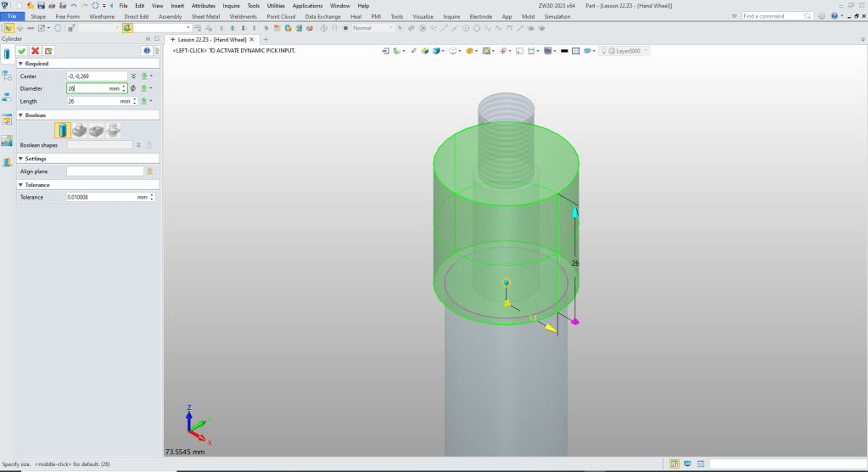Open the Inquire menu in menu bar
Viewport: 868px width, 472px height.
231,6
